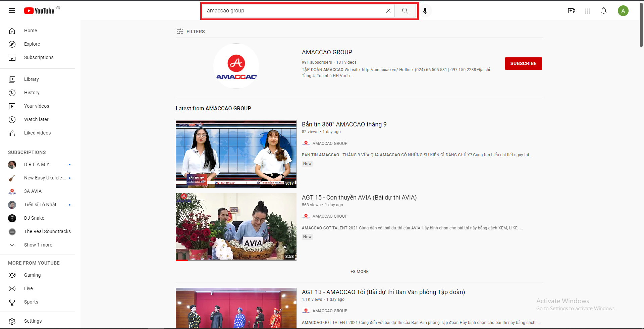Click the AMACCAO channel logo avatar
Viewport: 644px width, 329px height.
pyautogui.click(x=236, y=66)
